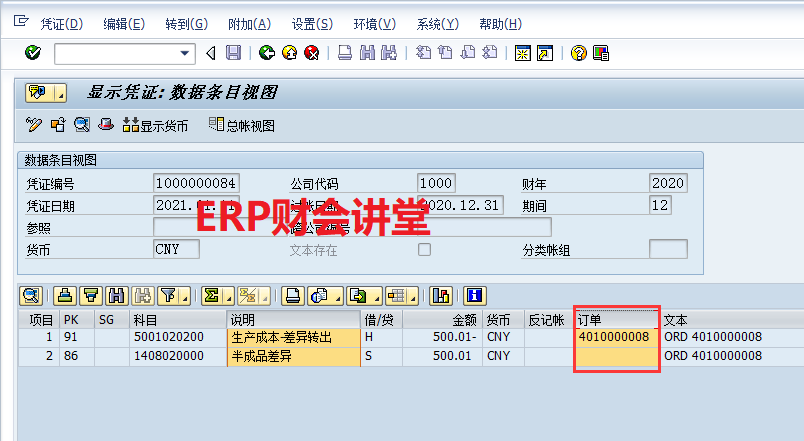Screen dimensions: 804x441
Task: Select order cell 4010000008 in row 1
Action: (614, 337)
